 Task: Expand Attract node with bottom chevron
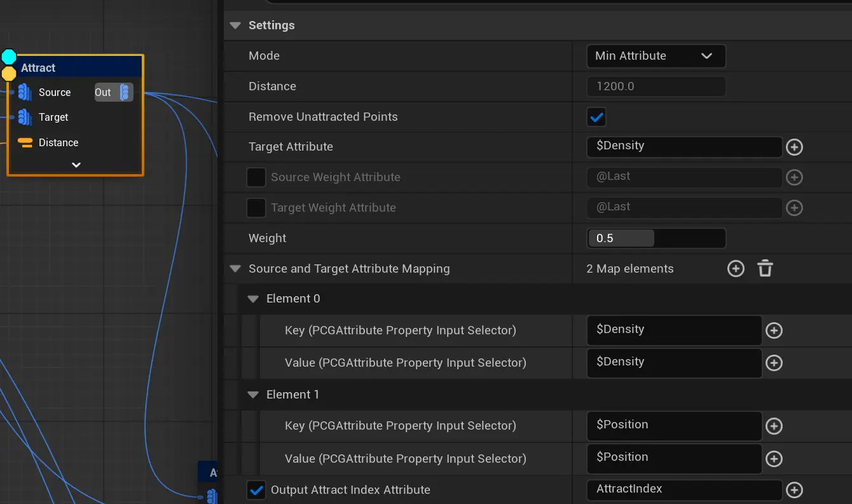[76, 165]
